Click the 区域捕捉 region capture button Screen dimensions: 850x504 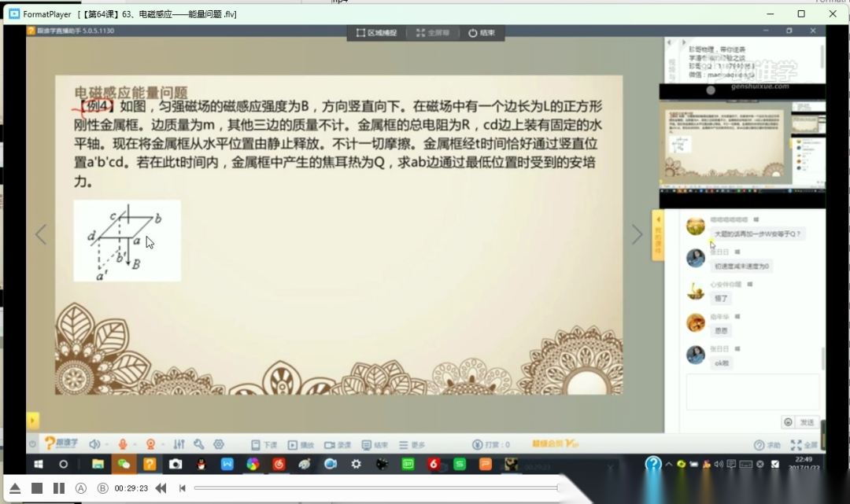tap(377, 33)
